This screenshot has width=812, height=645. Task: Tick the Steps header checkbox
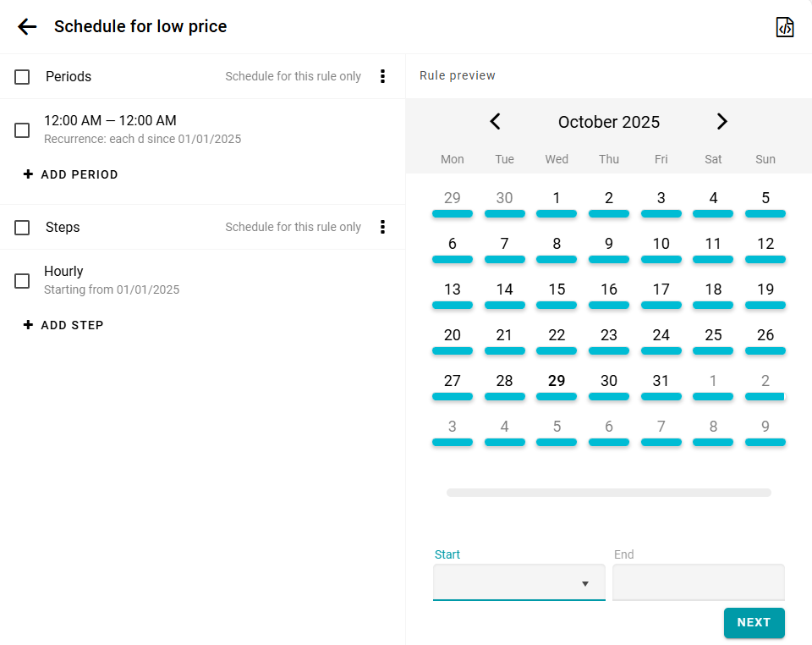(x=22, y=228)
